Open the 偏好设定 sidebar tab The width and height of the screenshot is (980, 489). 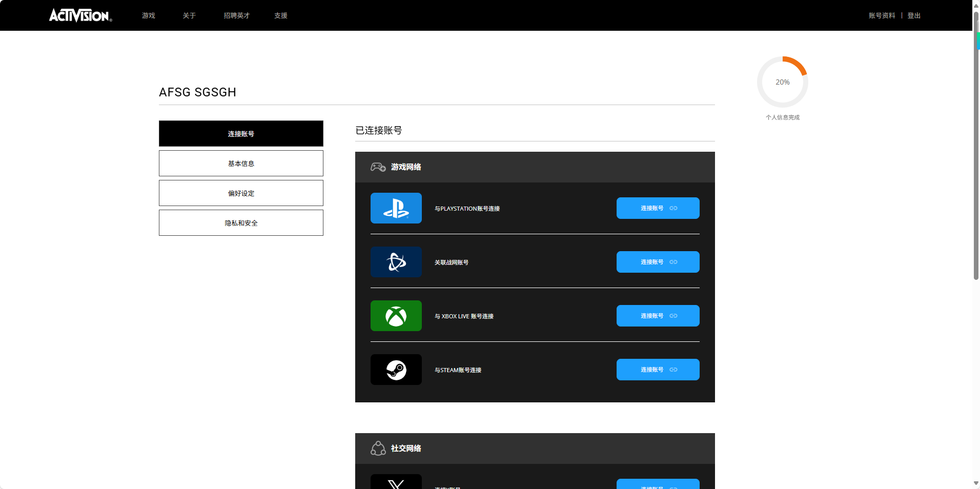[x=241, y=193]
